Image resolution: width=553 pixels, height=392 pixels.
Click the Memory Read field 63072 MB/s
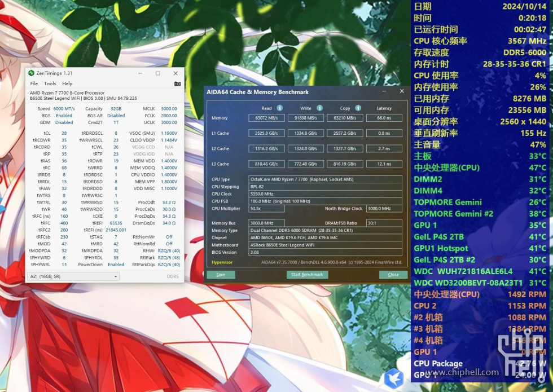point(266,118)
